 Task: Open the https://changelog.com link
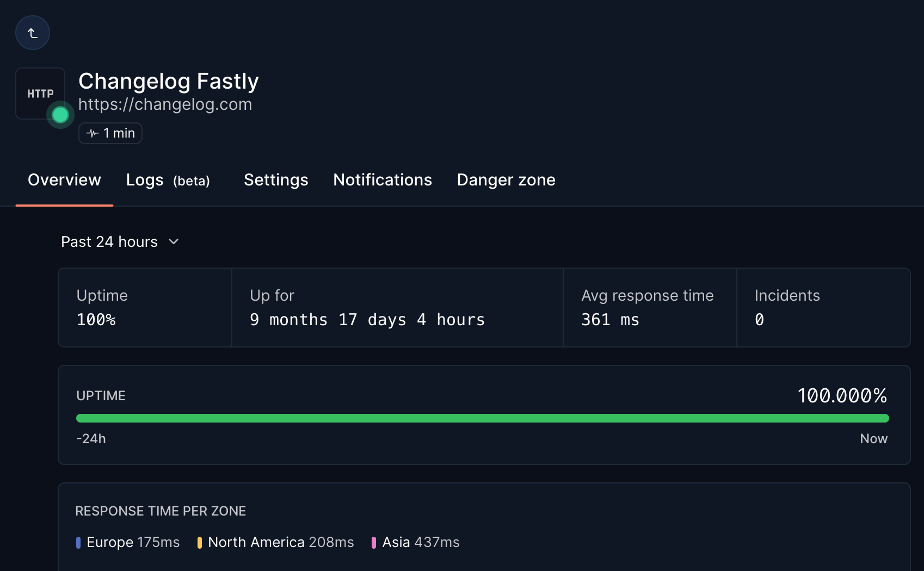165,104
